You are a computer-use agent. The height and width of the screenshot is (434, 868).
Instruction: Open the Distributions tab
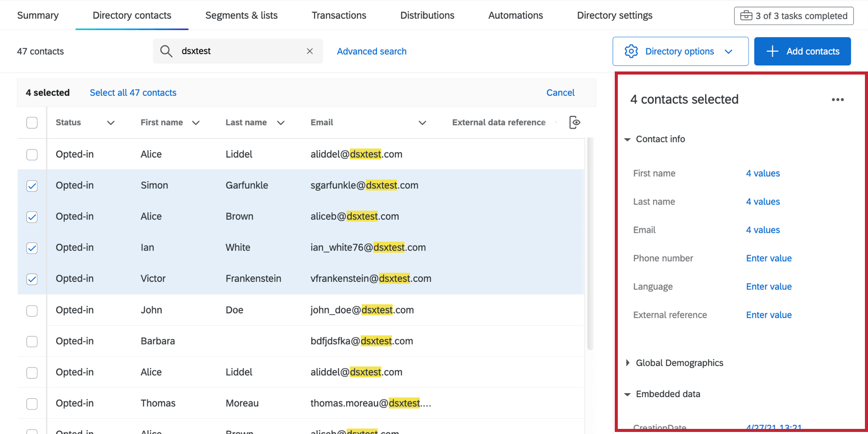click(427, 15)
